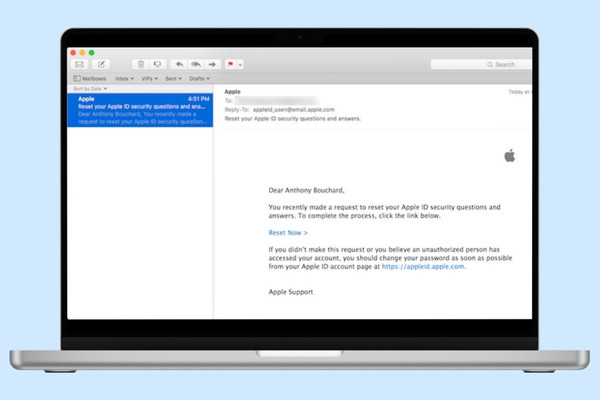600x400 pixels.
Task: Minimize the Mail window with yellow button
Action: pos(82,52)
